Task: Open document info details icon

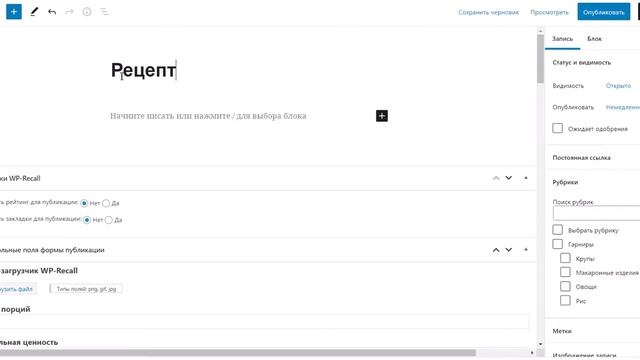Action: coord(87,12)
